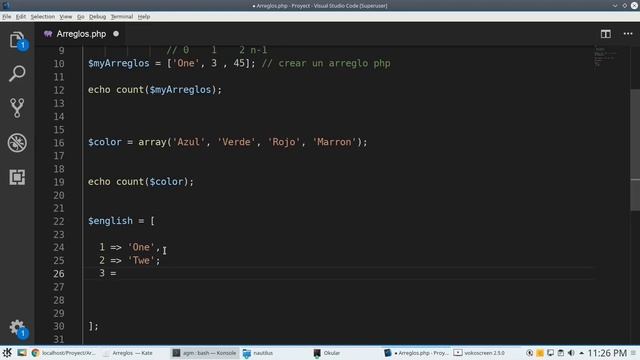Viewport: 640px width, 360px height.
Task: Click the $myArreglos variable on line 10
Action: tap(119, 63)
